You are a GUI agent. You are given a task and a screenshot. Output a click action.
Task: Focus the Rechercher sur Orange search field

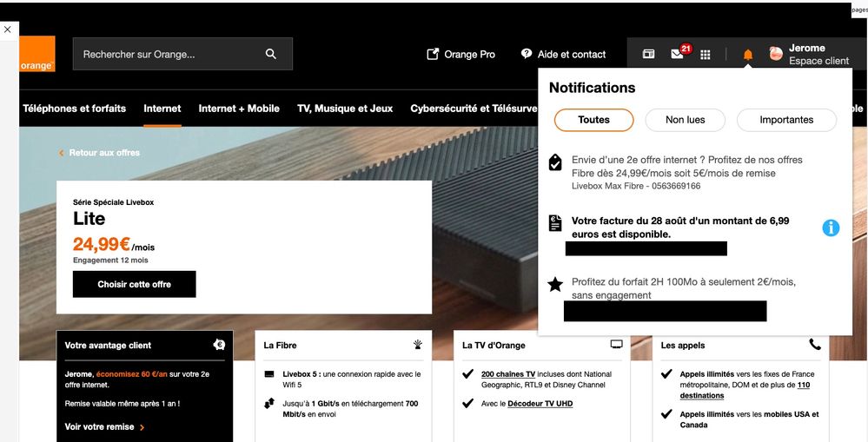click(x=182, y=54)
